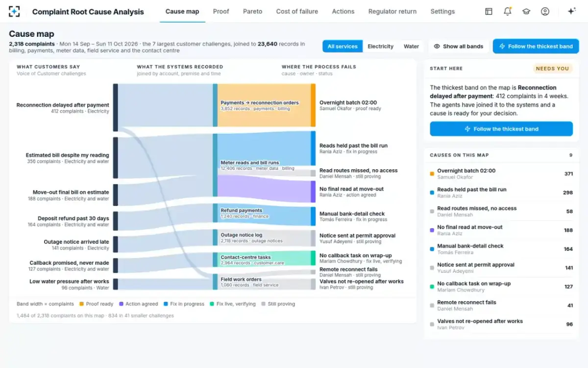588x368 pixels.
Task: Open No final read at move-out list row
Action: click(x=501, y=230)
